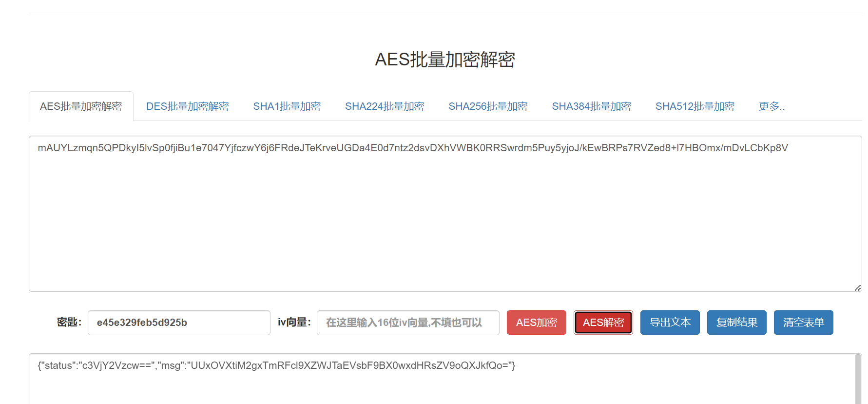Click the 清空表单 button
This screenshot has width=868, height=404.
coord(803,323)
